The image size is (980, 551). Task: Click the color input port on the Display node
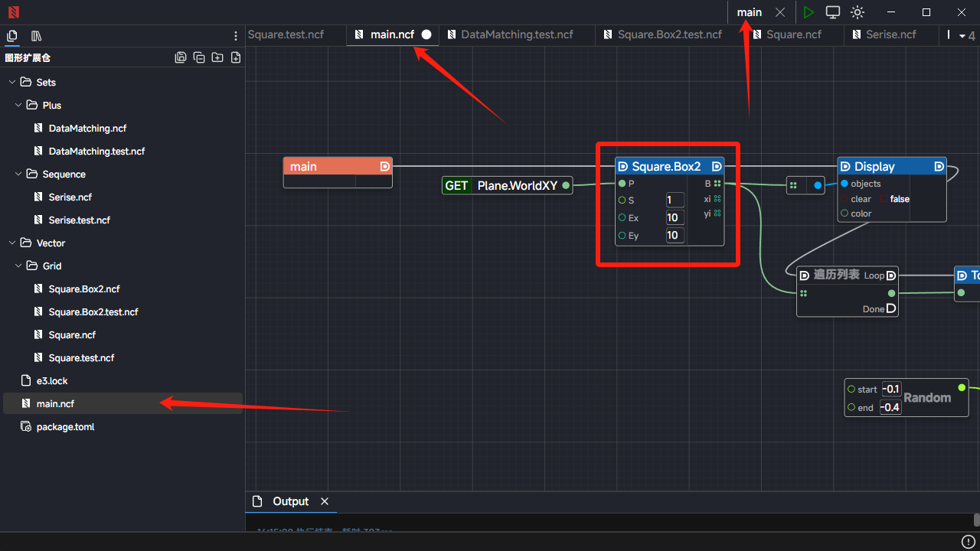[844, 214]
